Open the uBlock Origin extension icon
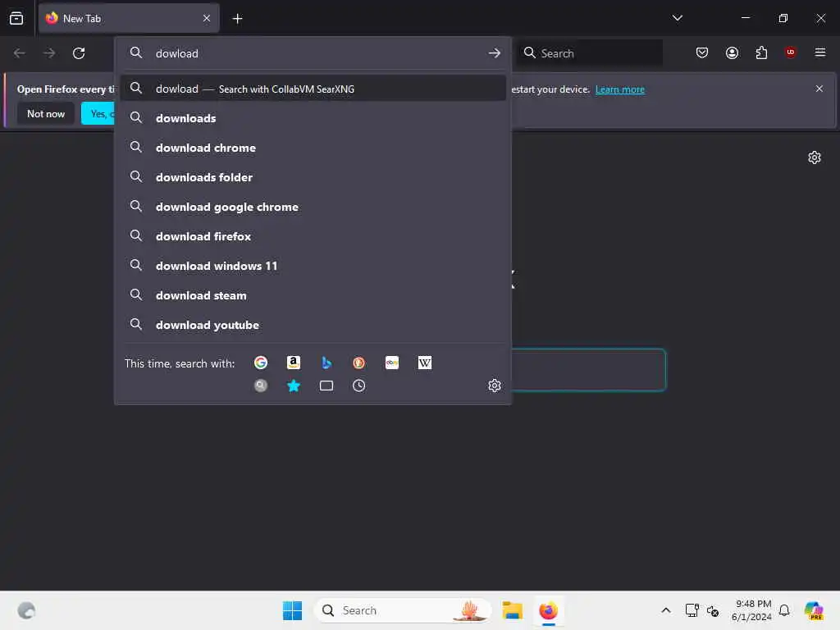Image resolution: width=840 pixels, height=630 pixels. click(x=790, y=52)
